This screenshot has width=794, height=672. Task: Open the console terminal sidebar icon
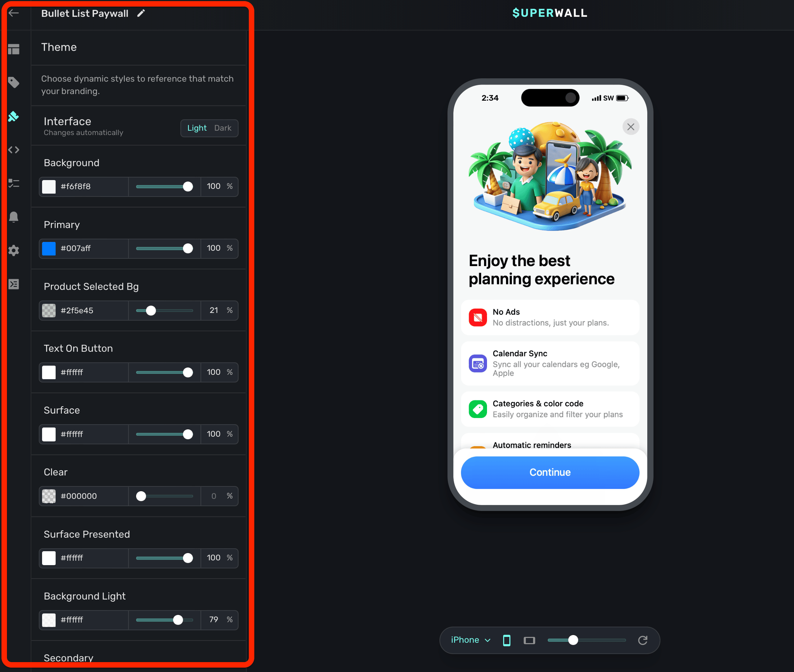pos(14,284)
